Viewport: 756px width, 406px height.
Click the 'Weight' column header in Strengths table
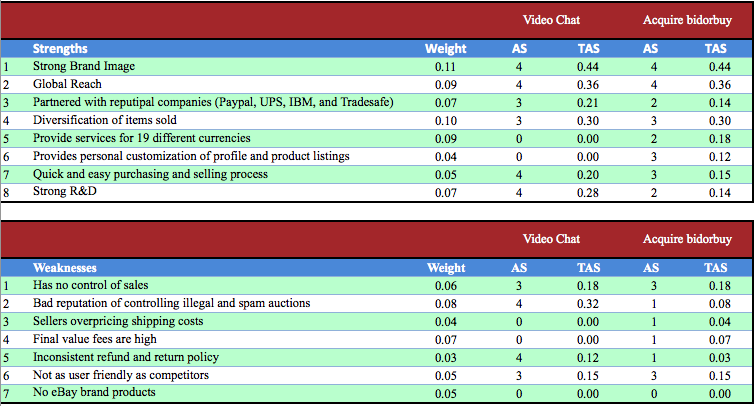tap(445, 48)
